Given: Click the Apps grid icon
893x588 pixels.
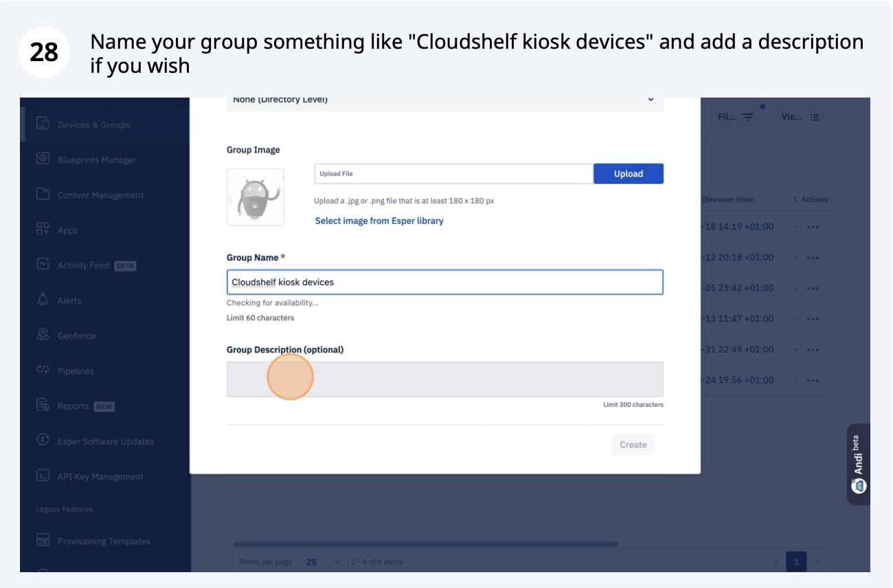Looking at the screenshot, I should 43,229.
